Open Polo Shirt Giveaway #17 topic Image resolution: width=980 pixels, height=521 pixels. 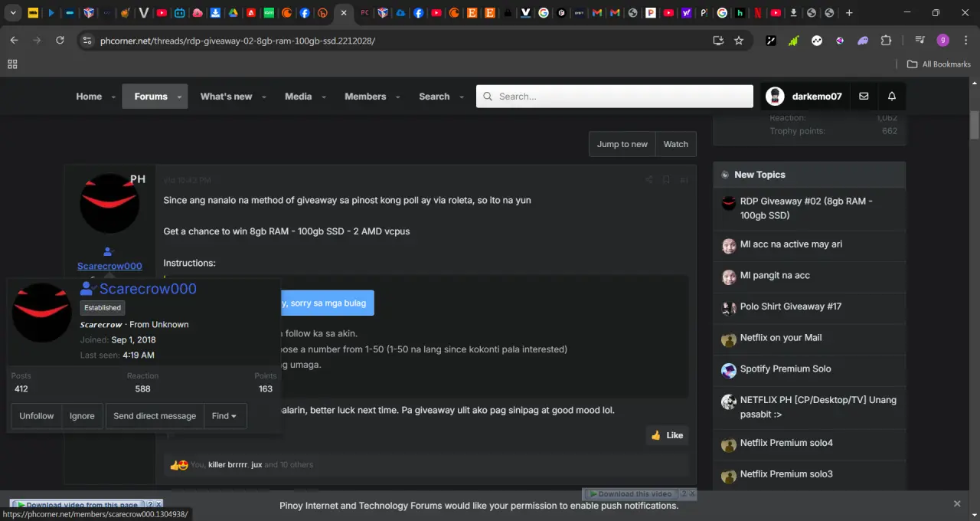coord(791,306)
